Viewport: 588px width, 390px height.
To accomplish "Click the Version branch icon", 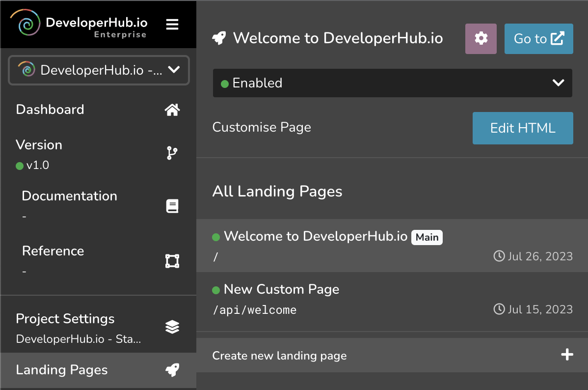I will click(172, 154).
